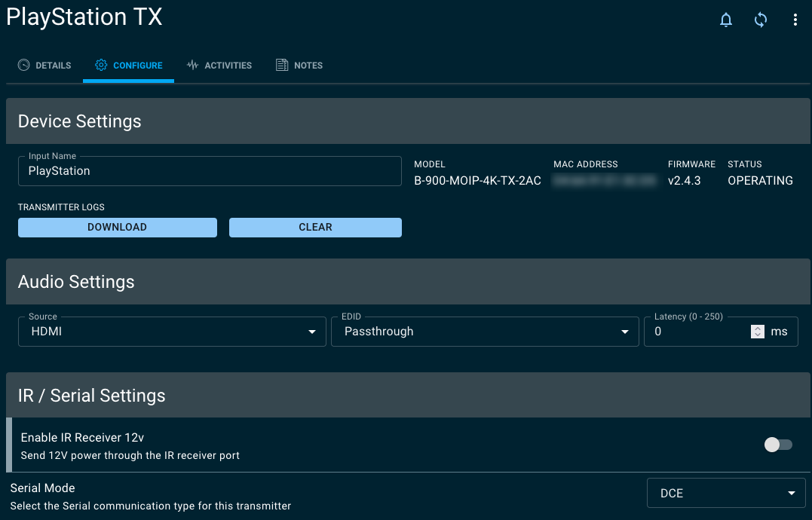Click the refresh/sync icon in header
This screenshot has height=520, width=812.
760,20
